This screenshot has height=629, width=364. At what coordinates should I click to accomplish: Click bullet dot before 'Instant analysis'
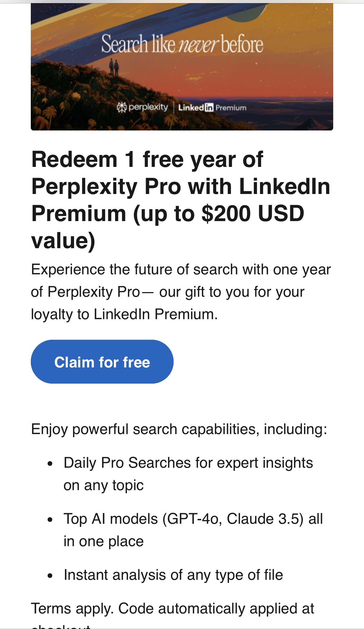(50, 576)
